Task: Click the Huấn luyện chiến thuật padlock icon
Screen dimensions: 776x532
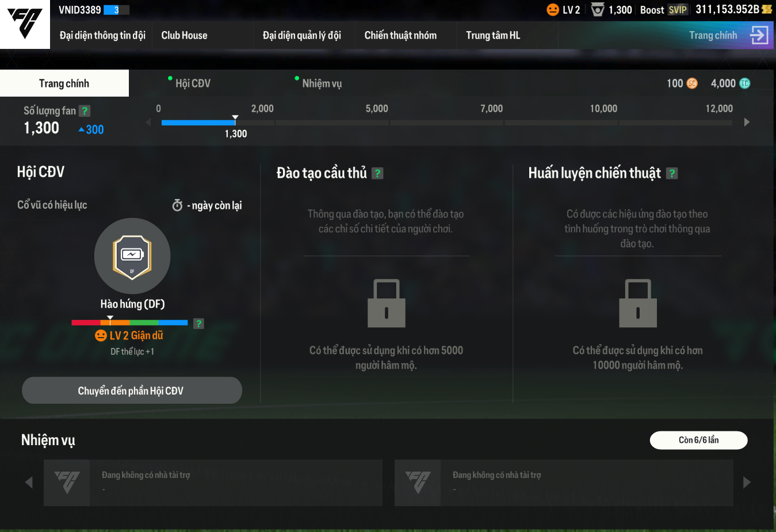Action: (637, 304)
